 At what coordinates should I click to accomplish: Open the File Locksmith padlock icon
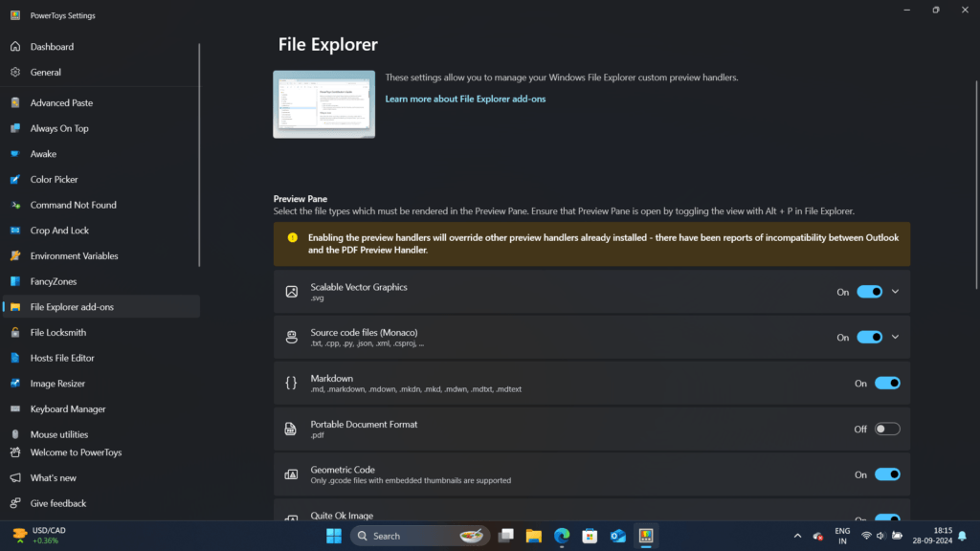pyautogui.click(x=15, y=333)
